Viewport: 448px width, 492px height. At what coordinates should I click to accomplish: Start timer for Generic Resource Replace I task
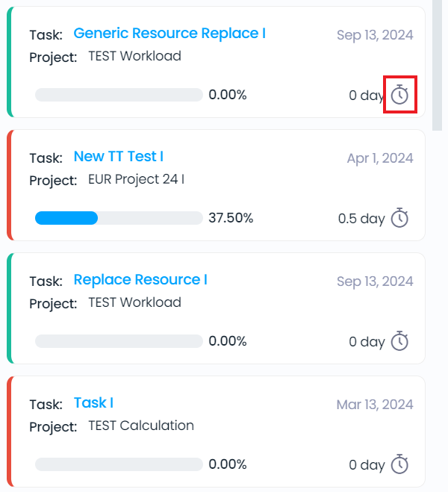coord(399,94)
